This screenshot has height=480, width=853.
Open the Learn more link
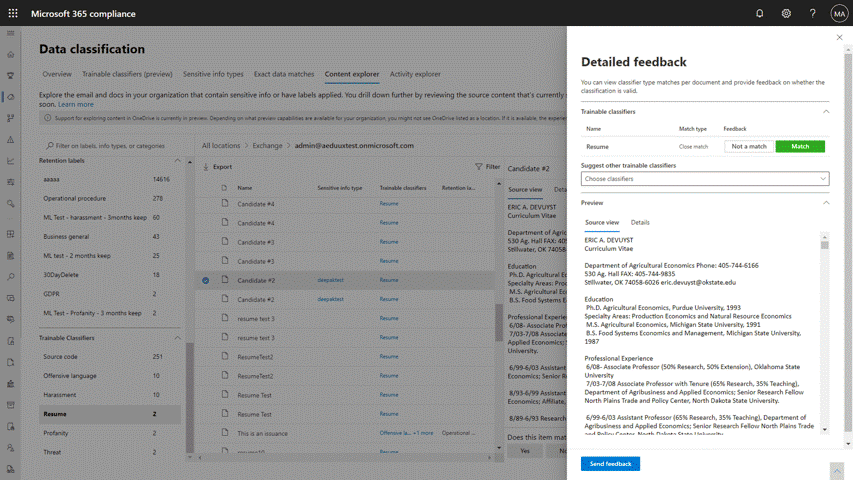click(x=76, y=104)
